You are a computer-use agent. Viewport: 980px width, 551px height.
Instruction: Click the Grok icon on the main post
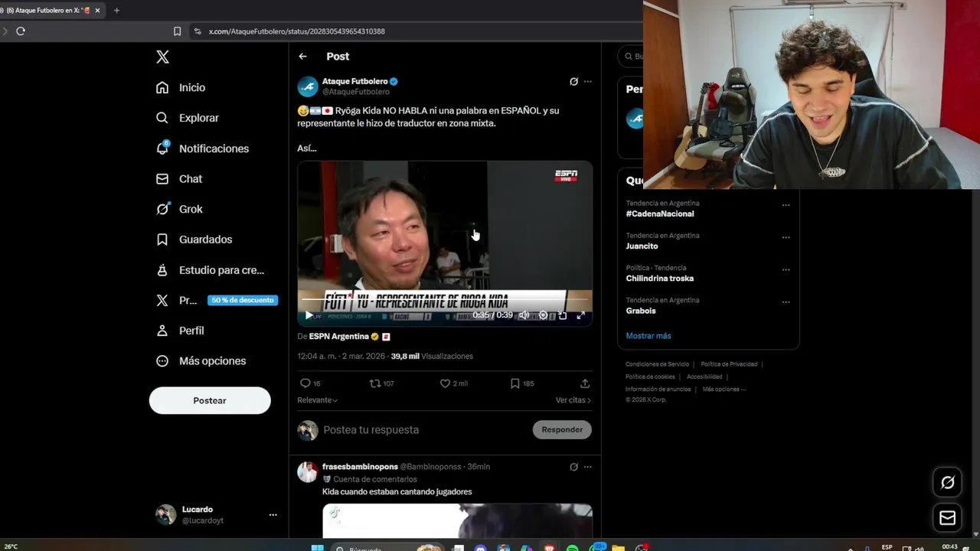(x=573, y=81)
